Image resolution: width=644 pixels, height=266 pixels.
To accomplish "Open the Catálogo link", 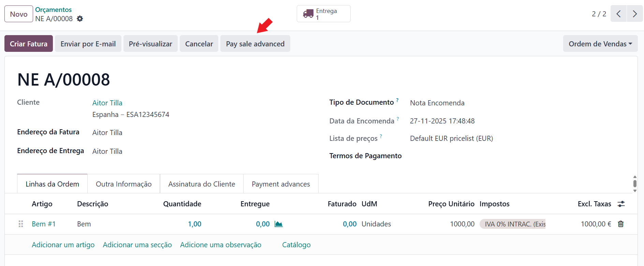I will click(x=296, y=245).
